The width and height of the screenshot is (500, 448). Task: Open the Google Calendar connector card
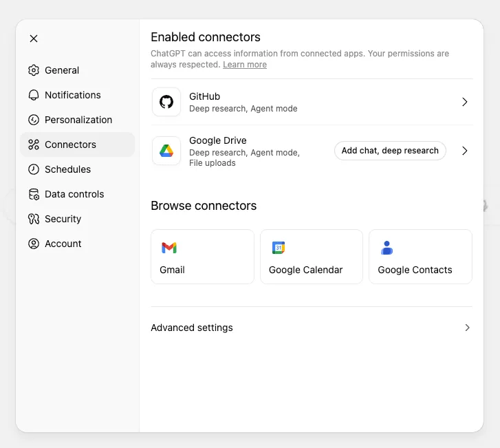[312, 257]
